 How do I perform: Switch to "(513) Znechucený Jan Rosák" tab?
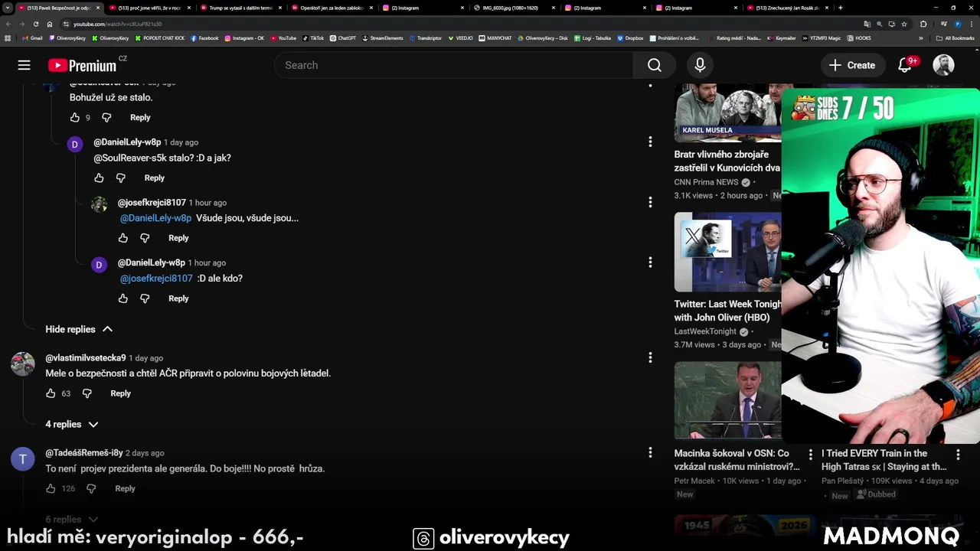click(787, 8)
